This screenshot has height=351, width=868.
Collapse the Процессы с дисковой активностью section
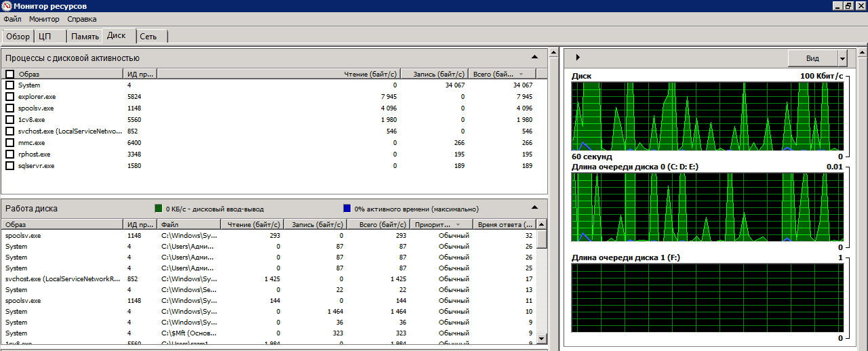pyautogui.click(x=534, y=58)
